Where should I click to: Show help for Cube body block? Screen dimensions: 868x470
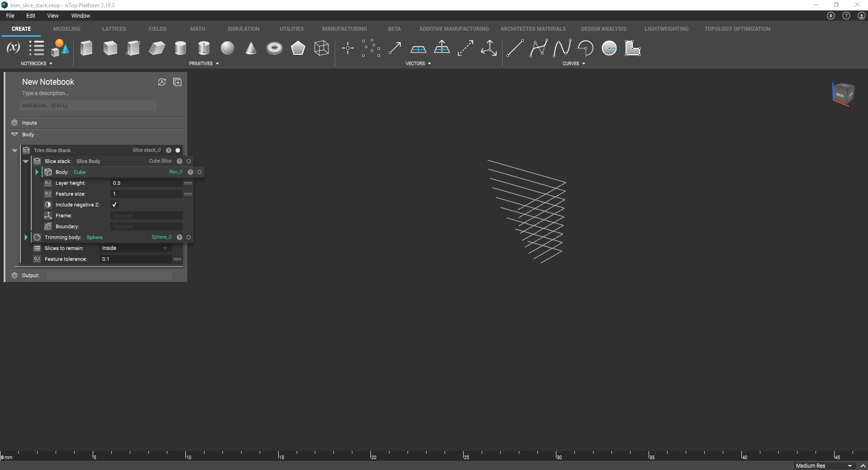pyautogui.click(x=190, y=172)
